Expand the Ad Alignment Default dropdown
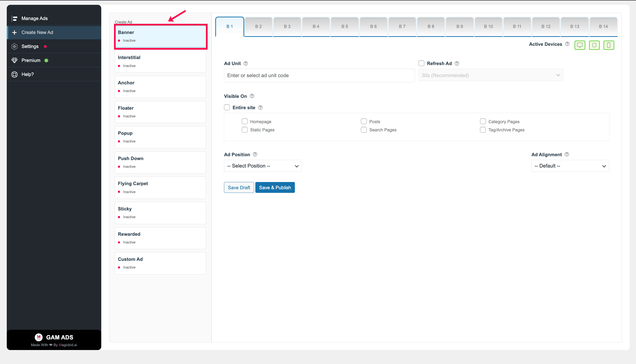Screen dimensions: 636x364 click(570, 166)
